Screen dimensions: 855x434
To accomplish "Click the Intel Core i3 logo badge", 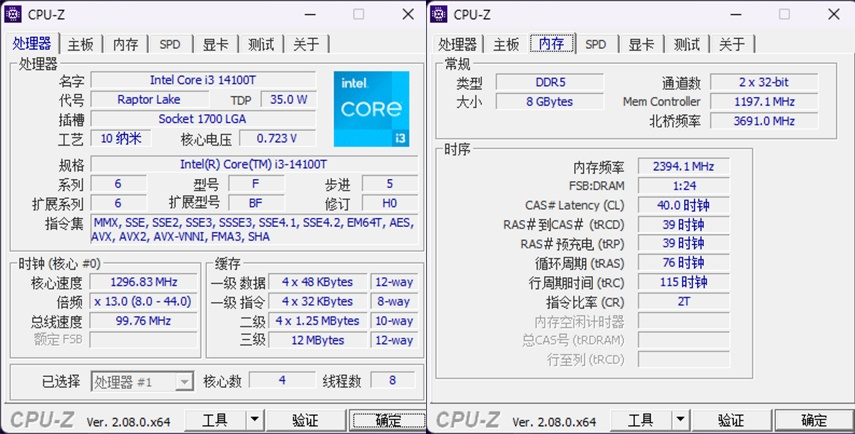I will (x=371, y=109).
